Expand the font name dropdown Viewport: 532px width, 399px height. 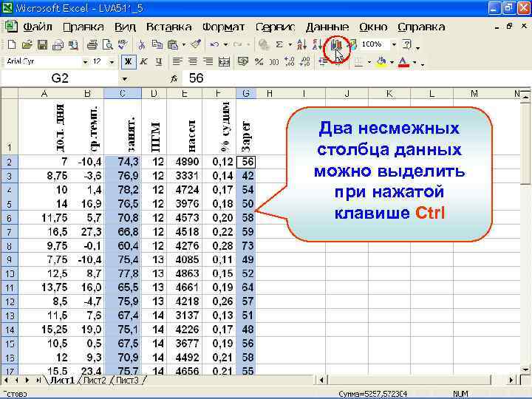click(85, 62)
